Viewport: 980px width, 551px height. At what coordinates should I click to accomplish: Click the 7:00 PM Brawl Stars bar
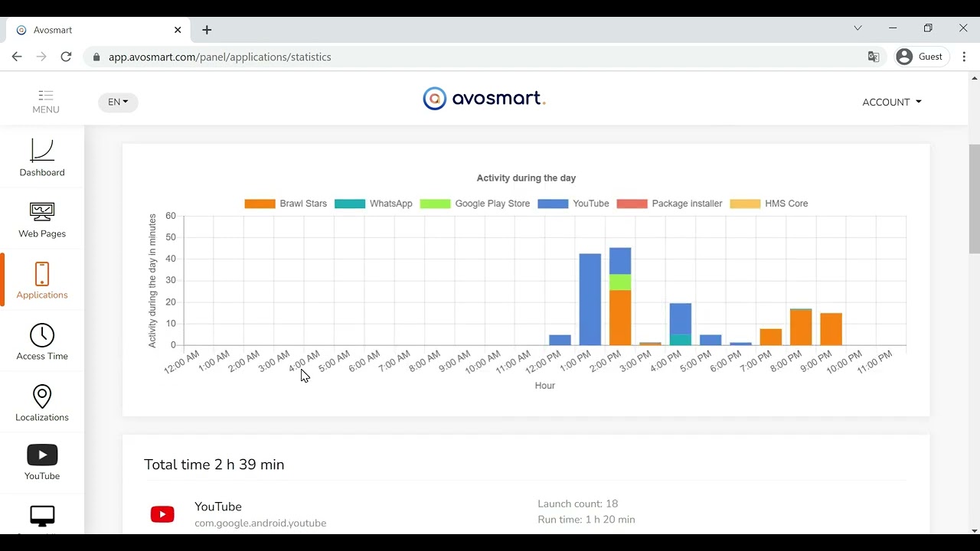tap(771, 337)
